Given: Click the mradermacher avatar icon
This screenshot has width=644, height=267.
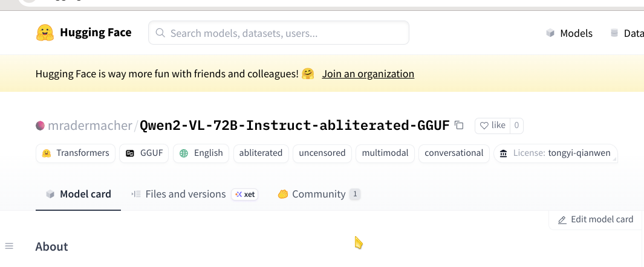Looking at the screenshot, I should pyautogui.click(x=41, y=126).
